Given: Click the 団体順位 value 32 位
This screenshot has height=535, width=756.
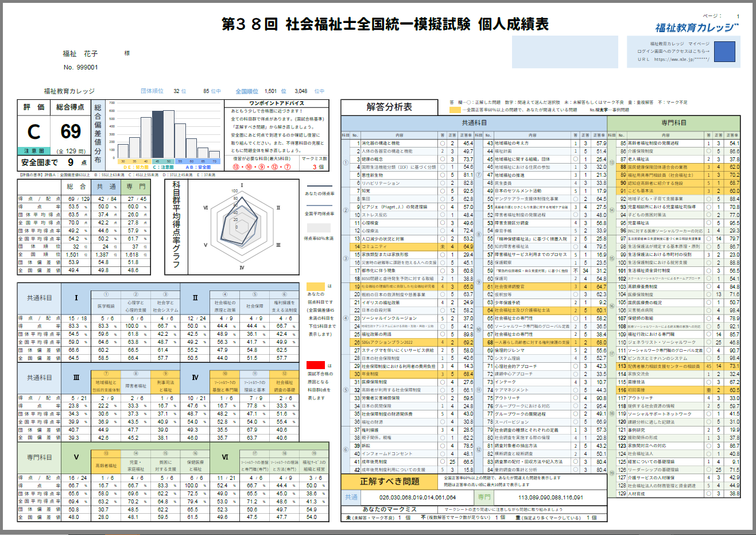Looking at the screenshot, I should pyautogui.click(x=180, y=91).
